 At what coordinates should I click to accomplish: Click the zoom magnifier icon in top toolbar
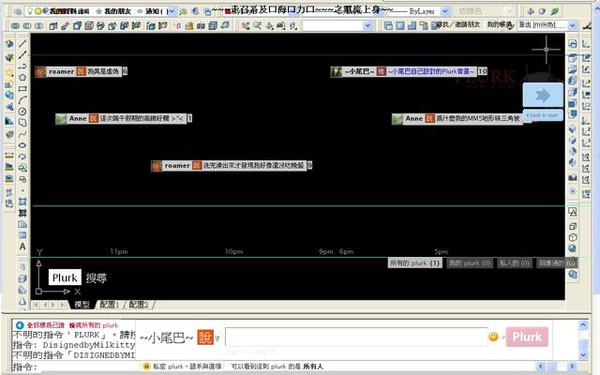click(x=257, y=26)
